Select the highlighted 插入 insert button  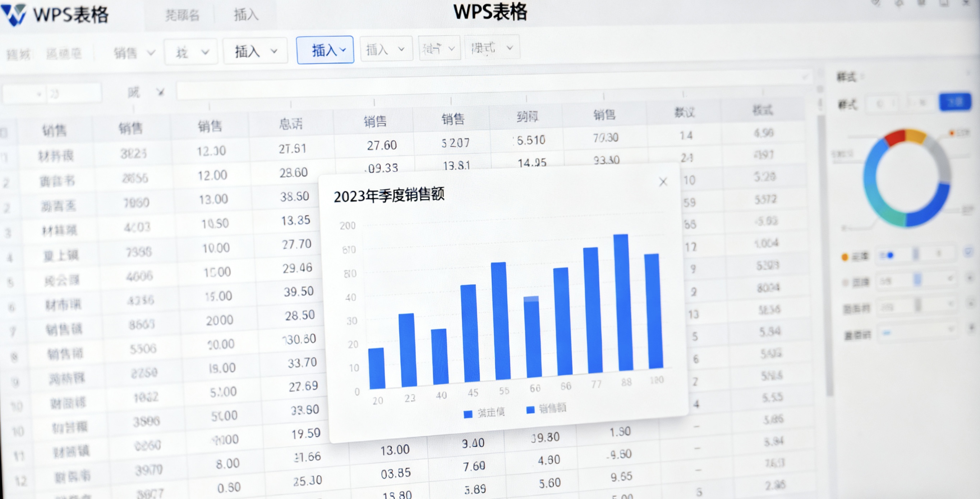pos(325,49)
